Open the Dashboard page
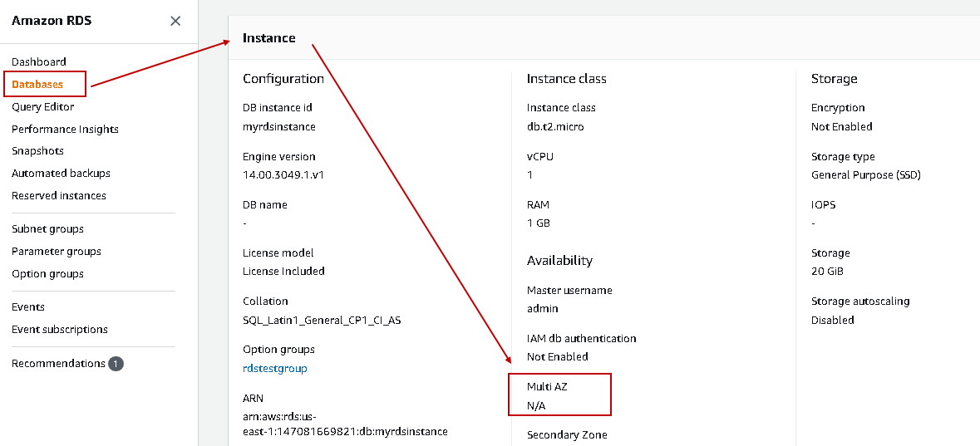This screenshot has height=446, width=980. (39, 62)
